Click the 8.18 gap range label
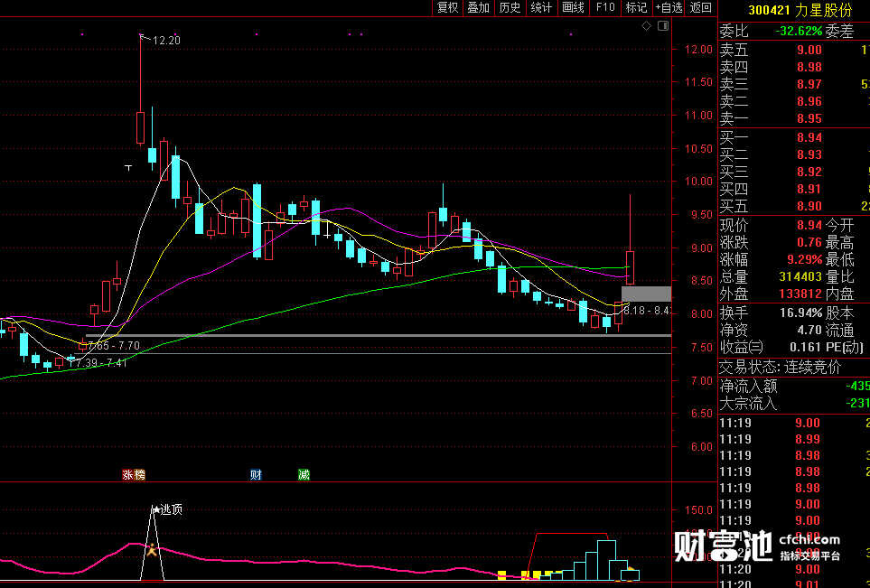 647,310
